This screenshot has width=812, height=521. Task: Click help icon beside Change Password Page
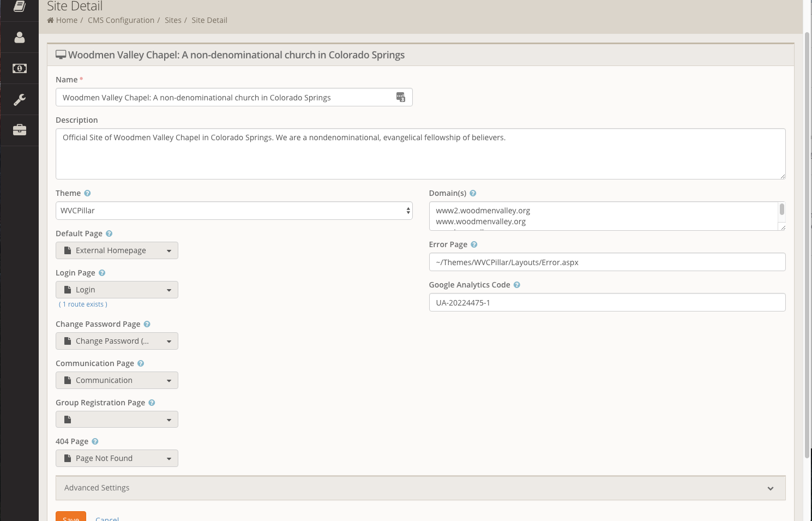(147, 324)
